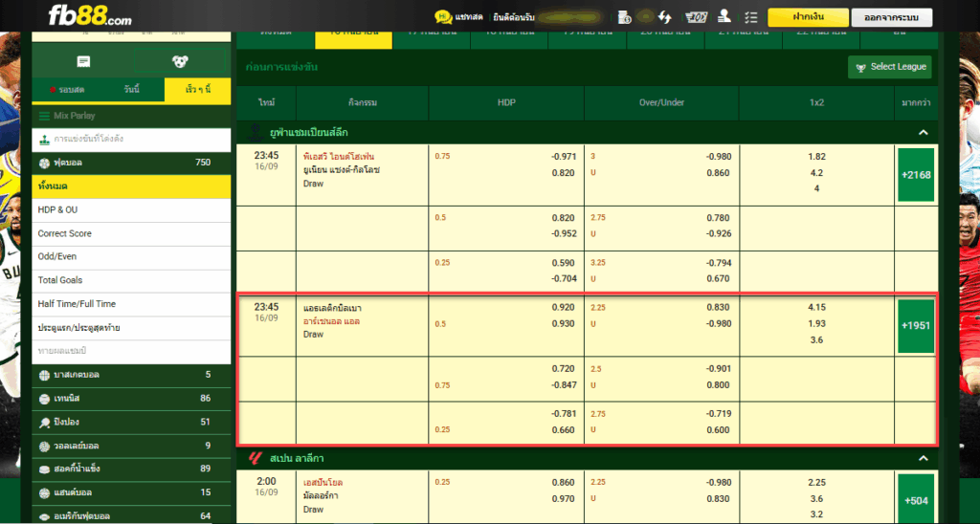Expand +2168 more markets for PSV match
This screenshot has height=524, width=980.
(x=916, y=175)
